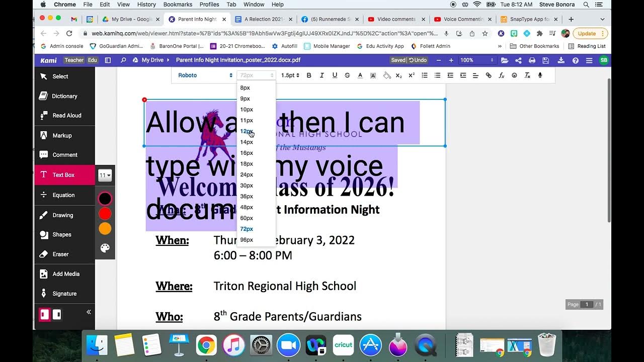Select the Eraser tool
This screenshot has height=362, width=644.
64,254
